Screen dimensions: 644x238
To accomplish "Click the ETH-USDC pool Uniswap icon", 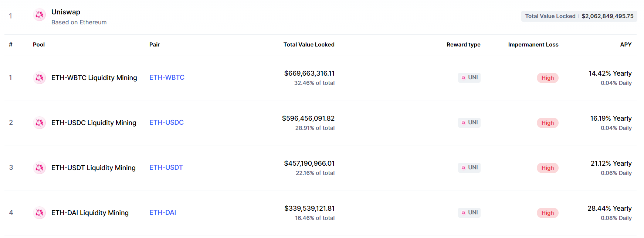I will 39,123.
